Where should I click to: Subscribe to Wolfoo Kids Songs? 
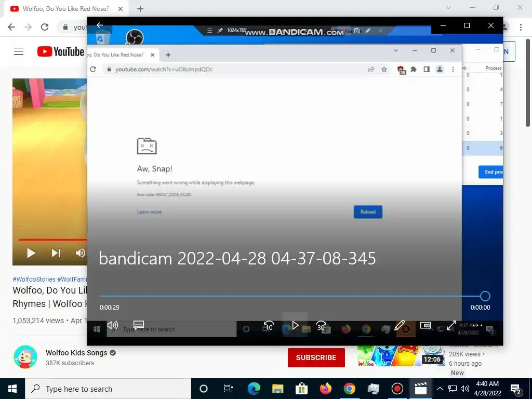coord(316,357)
